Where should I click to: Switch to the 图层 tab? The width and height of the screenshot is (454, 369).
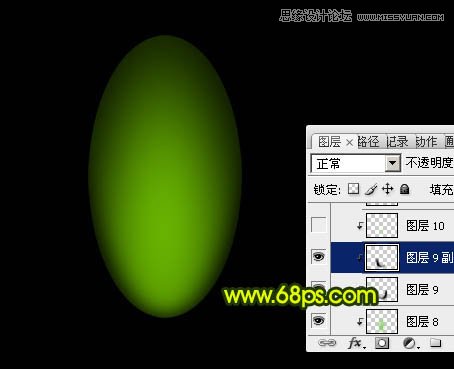[x=329, y=142]
